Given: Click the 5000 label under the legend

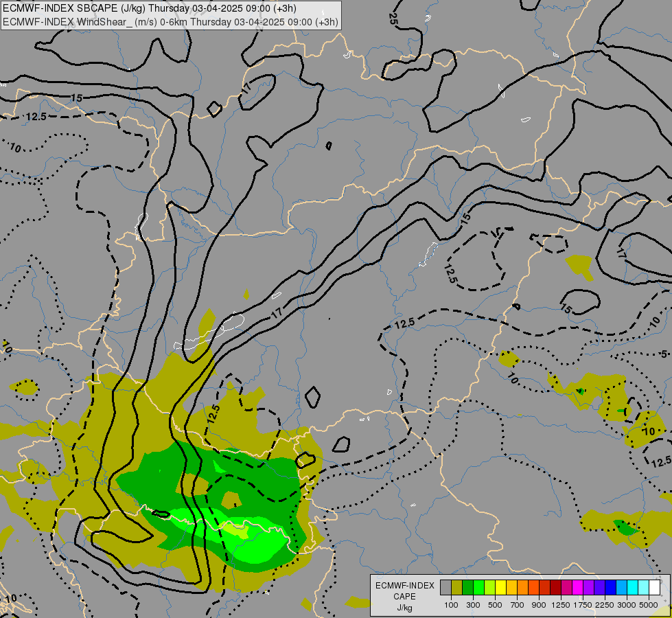Looking at the screenshot, I should (649, 605).
